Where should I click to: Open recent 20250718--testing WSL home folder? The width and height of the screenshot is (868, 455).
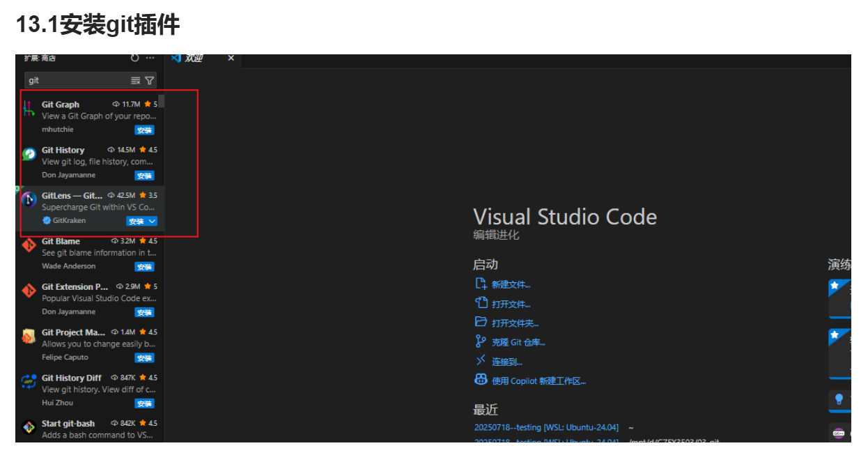546,428
